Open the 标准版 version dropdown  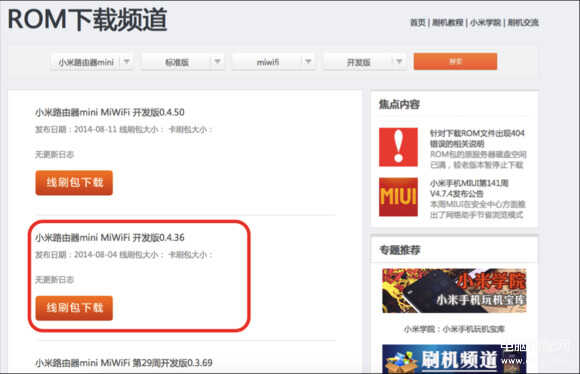pos(183,62)
